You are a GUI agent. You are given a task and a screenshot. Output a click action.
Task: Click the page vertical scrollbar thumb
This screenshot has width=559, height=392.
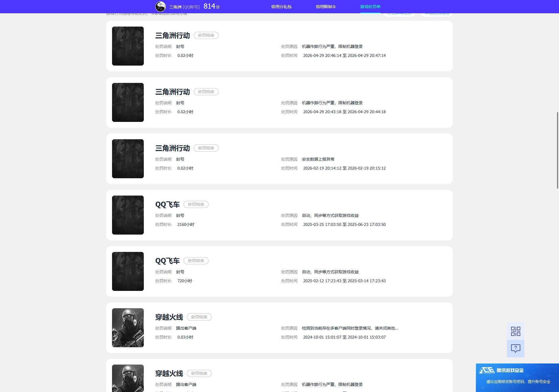[x=558, y=150]
